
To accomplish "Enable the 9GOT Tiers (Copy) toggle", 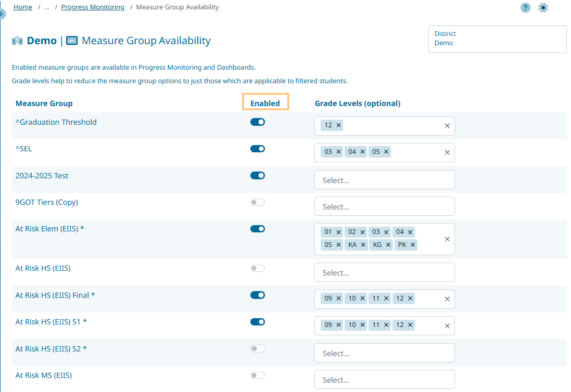I will click(258, 202).
